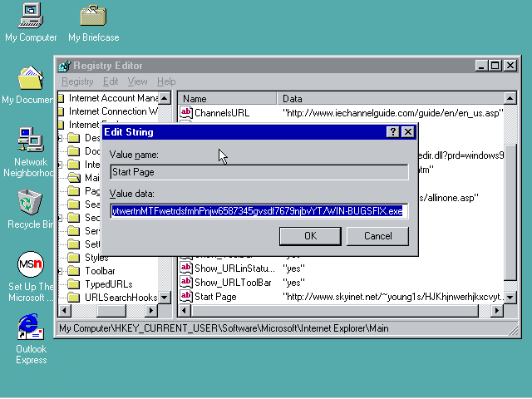Confirm the Edit String dialog with OK
Viewport: 532px width, 399px height.
(x=310, y=236)
